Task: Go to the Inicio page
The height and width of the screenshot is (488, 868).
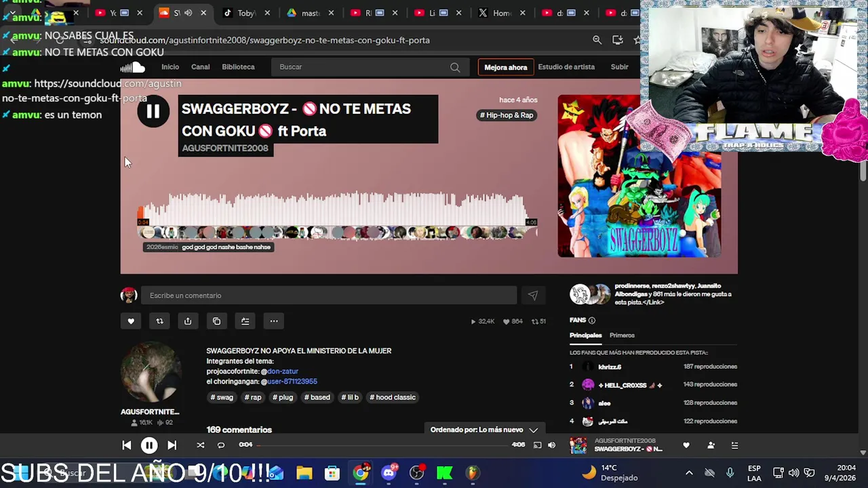Action: point(170,67)
